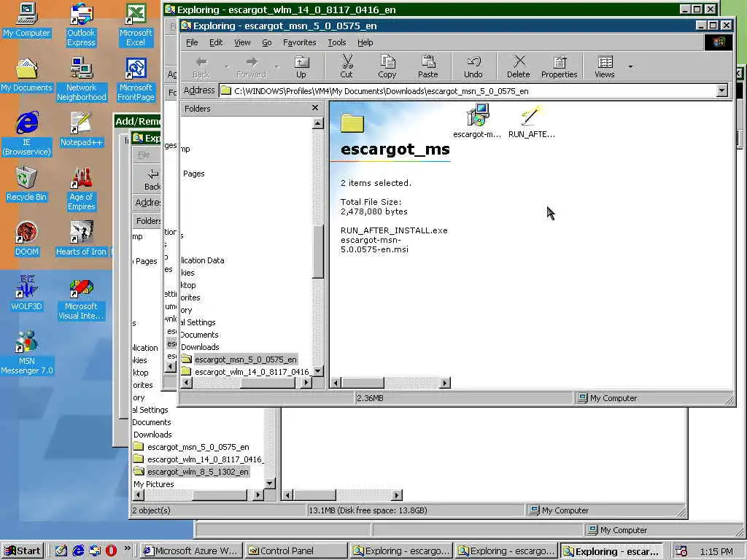Viewport: 747px width, 560px height.
Task: Select escargot_msn_5_0_0575_en in back window tree
Action: point(198,447)
